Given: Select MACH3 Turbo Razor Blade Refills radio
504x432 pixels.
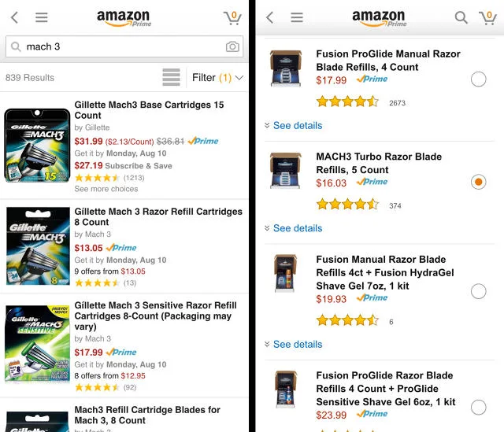Looking at the screenshot, I should [478, 182].
